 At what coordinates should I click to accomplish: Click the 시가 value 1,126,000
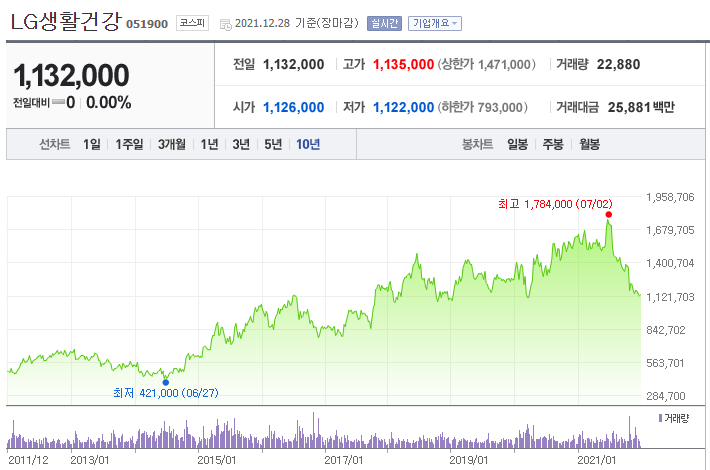click(x=293, y=107)
